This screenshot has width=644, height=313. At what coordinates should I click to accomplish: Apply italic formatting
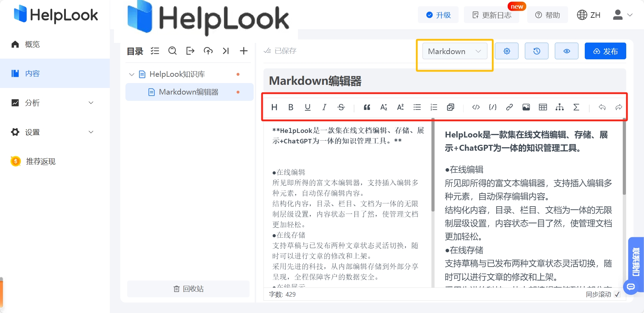coord(324,107)
